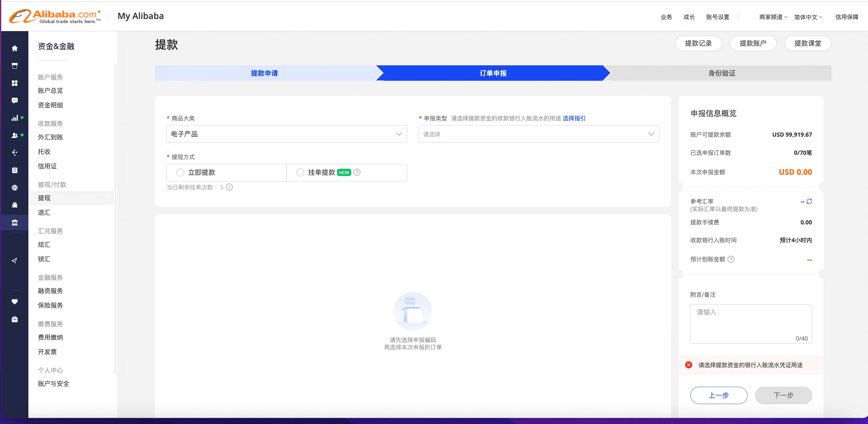Screen dimensions: 868x424
Task: Click the 附言/备注 text input field
Action: tap(751, 323)
